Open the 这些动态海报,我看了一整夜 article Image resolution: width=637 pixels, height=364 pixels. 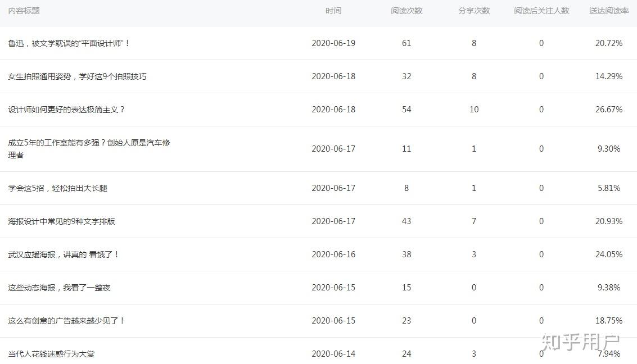[59, 288]
